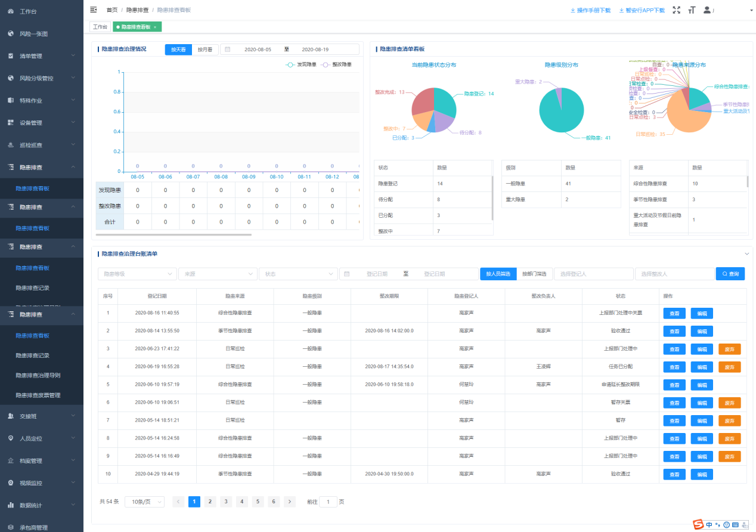Click the 数据统计 bar chart icon
The height and width of the screenshot is (532, 756).
11,505
